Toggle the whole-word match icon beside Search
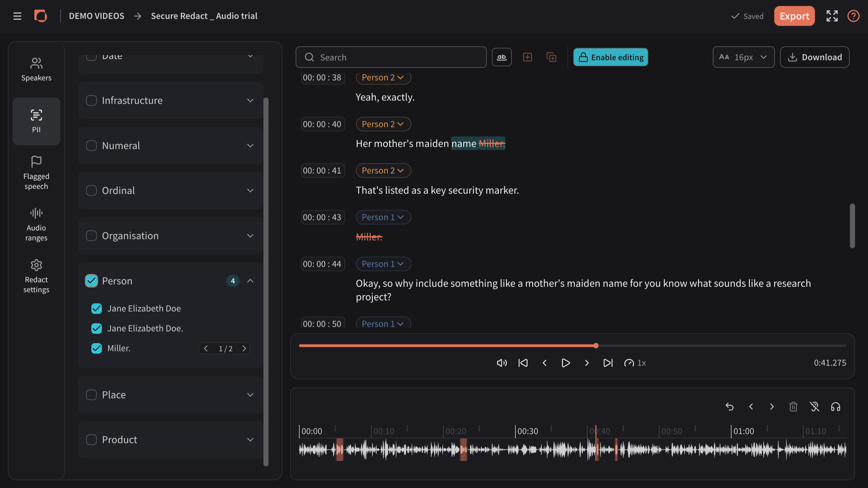The height and width of the screenshot is (488, 868). pos(502,57)
